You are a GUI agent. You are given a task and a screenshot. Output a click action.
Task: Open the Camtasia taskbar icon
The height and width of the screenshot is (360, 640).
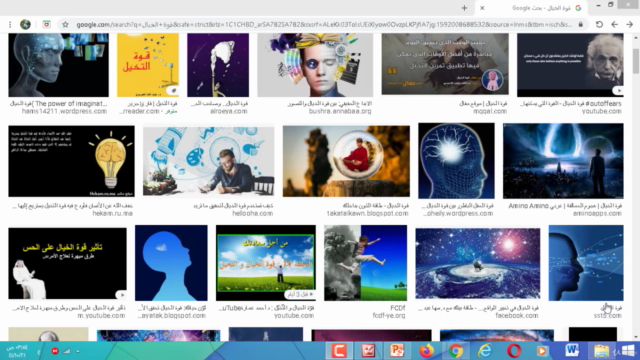[339, 350]
